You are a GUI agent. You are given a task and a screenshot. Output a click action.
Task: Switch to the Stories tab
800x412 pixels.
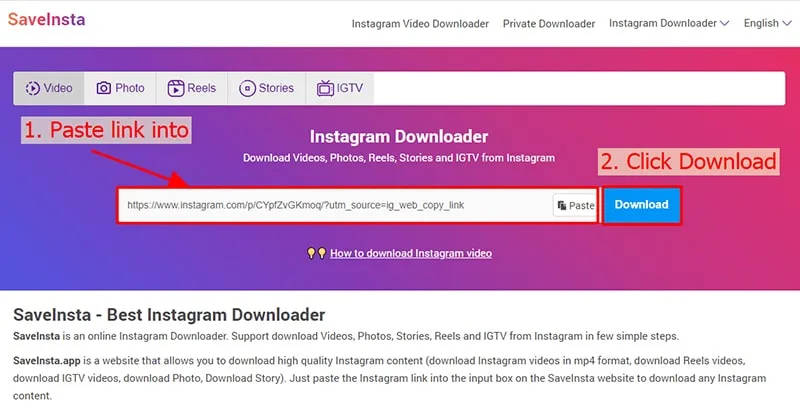tap(266, 88)
